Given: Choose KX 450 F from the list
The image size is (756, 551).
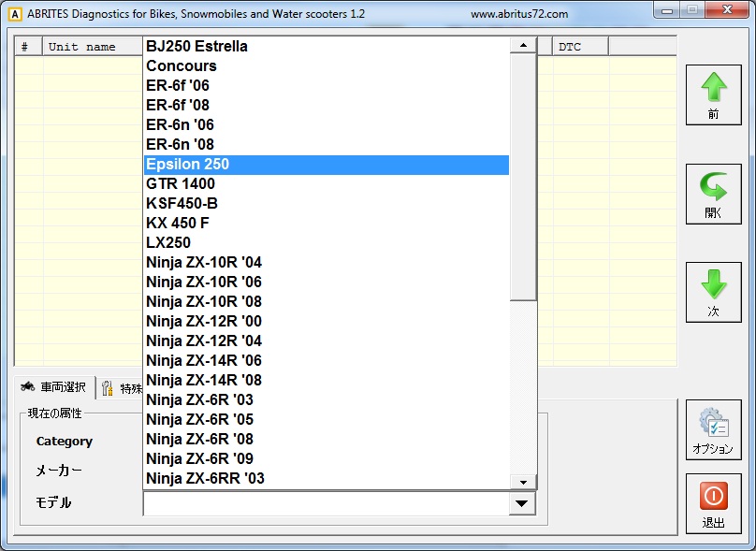Looking at the screenshot, I should coord(327,224).
